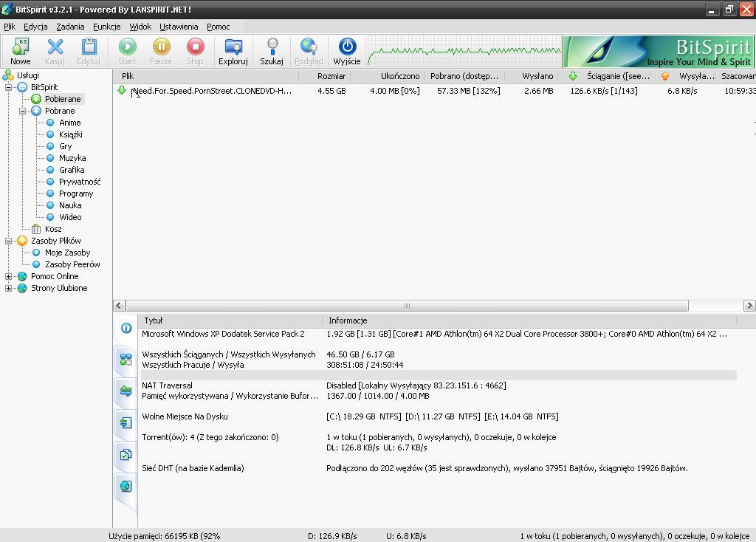Select Moje Zasoby item
The image size is (756, 542).
click(x=67, y=253)
